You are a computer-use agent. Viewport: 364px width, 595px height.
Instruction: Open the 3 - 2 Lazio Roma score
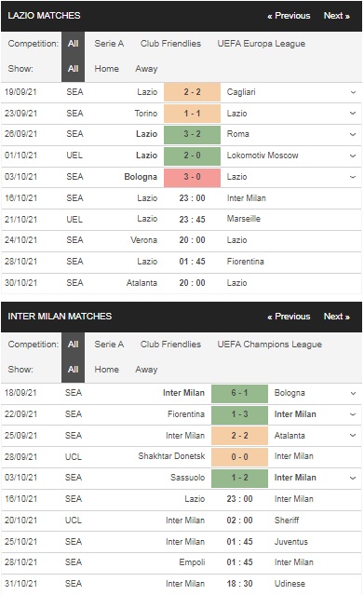click(x=192, y=134)
